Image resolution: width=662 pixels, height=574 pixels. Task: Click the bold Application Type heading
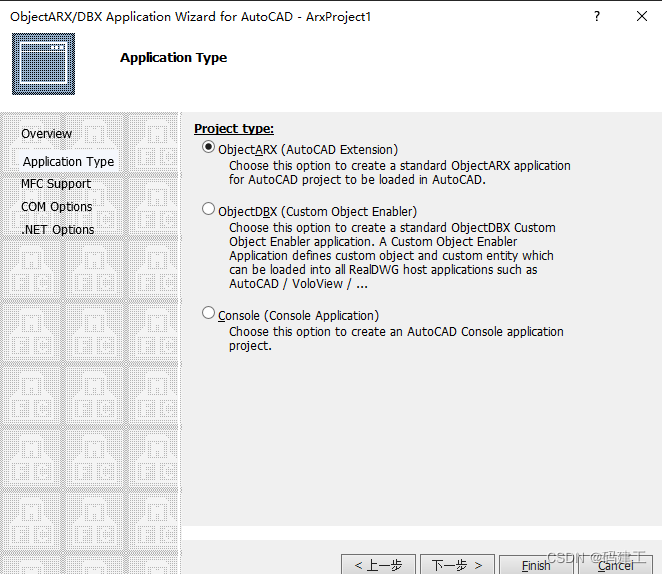coord(173,58)
